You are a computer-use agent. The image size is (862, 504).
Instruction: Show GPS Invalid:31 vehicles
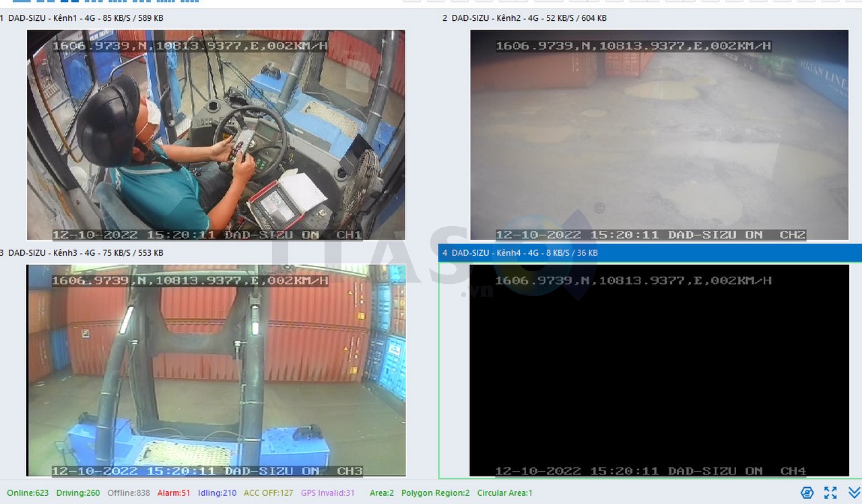(x=327, y=493)
